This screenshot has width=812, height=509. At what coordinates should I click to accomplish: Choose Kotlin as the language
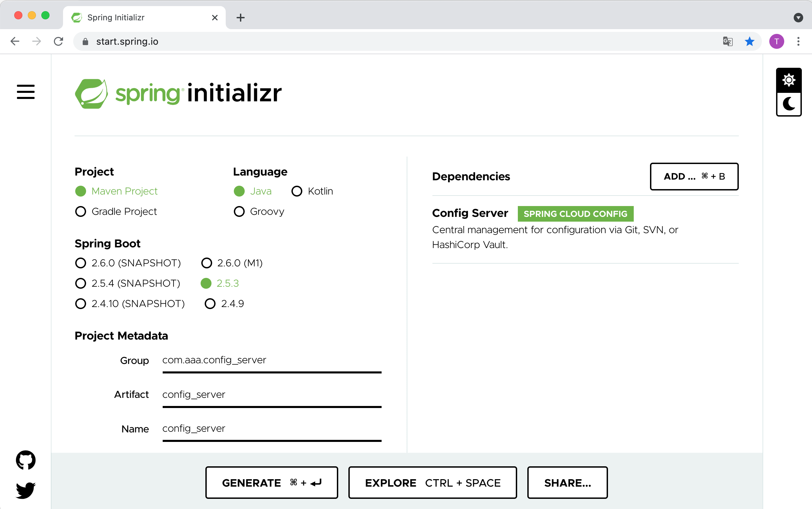click(x=297, y=191)
